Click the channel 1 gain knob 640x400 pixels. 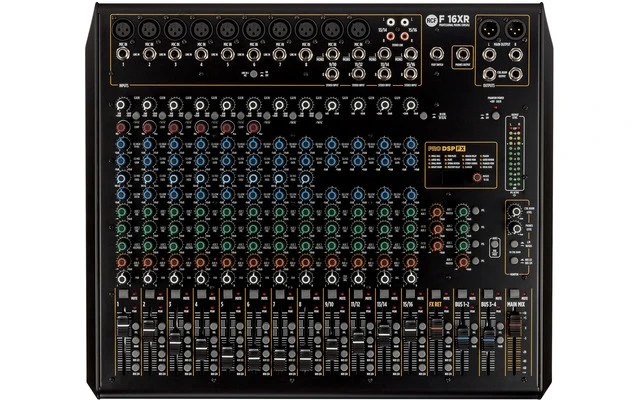click(x=121, y=105)
